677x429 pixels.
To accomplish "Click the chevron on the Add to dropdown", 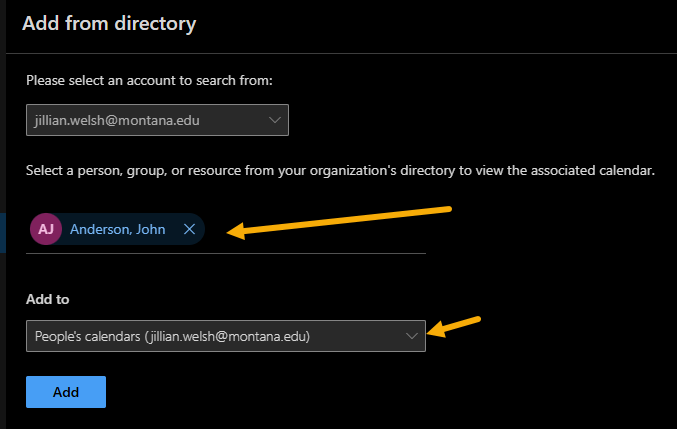I will [412, 336].
